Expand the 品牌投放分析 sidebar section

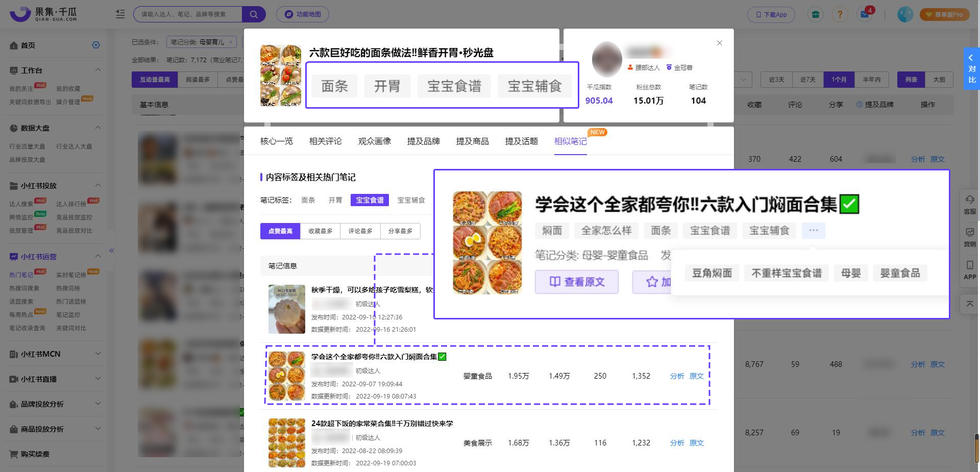click(x=98, y=404)
